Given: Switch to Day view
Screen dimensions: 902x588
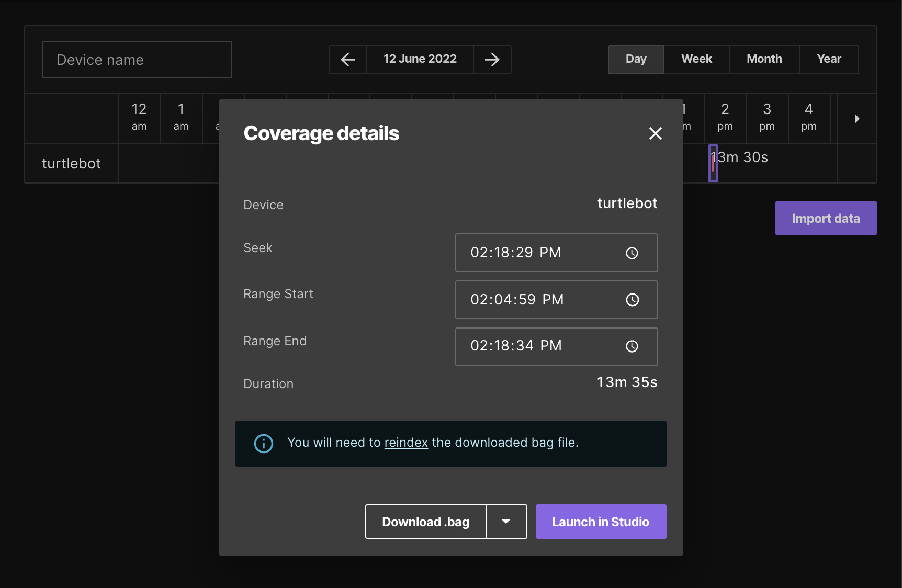Looking at the screenshot, I should click(x=636, y=59).
